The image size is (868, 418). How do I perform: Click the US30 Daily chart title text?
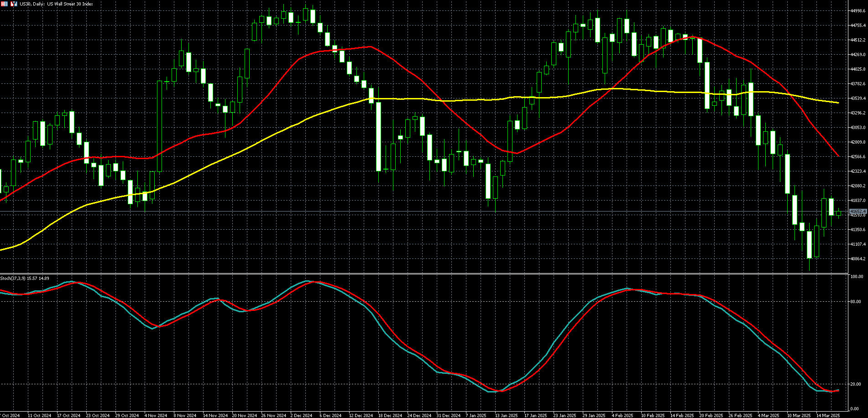pos(56,4)
